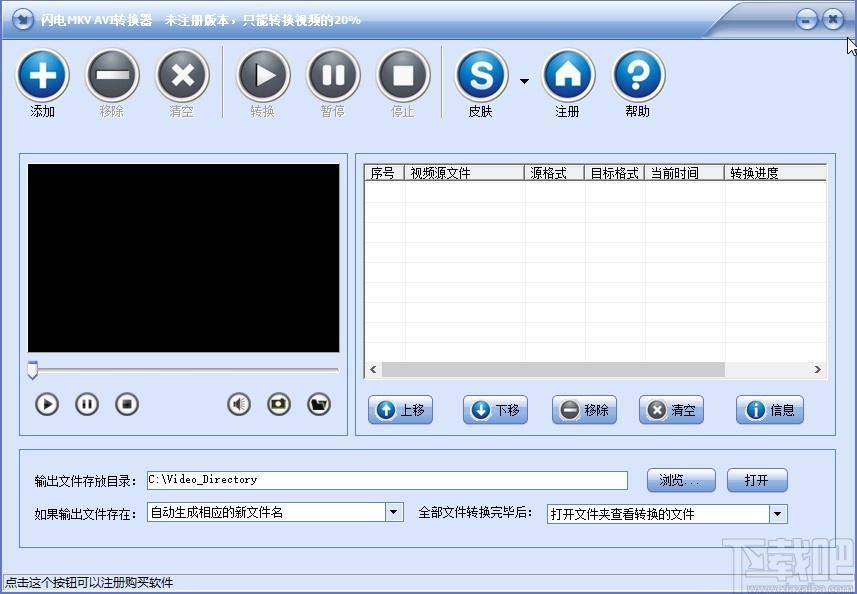Image resolution: width=857 pixels, height=594 pixels.
Task: Click the 移除 (Remove) toolbar icon
Action: click(111, 74)
